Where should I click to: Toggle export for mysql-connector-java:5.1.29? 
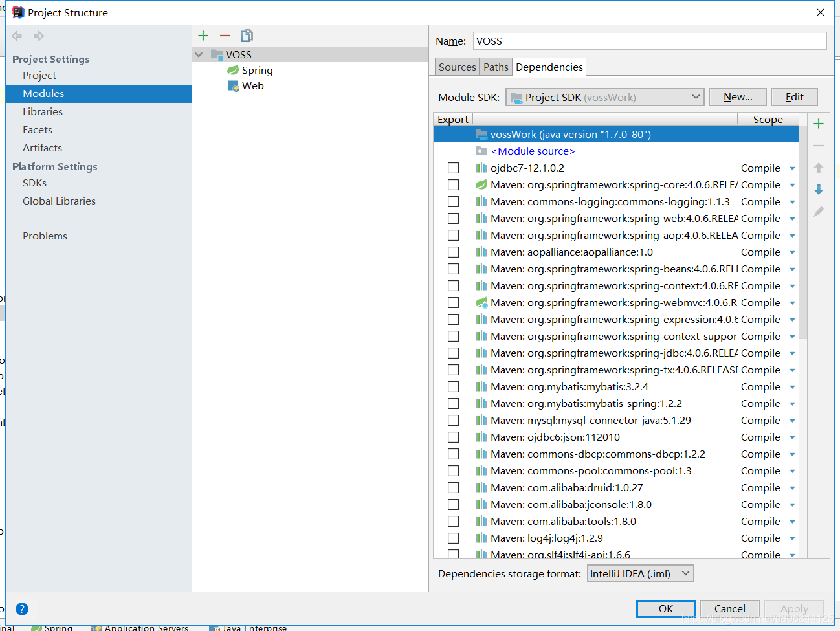pyautogui.click(x=453, y=420)
